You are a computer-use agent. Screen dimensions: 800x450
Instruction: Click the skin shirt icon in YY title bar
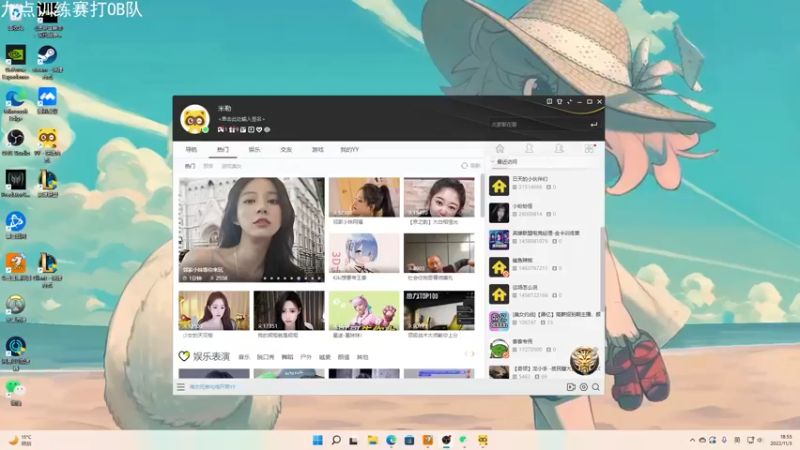coord(560,102)
